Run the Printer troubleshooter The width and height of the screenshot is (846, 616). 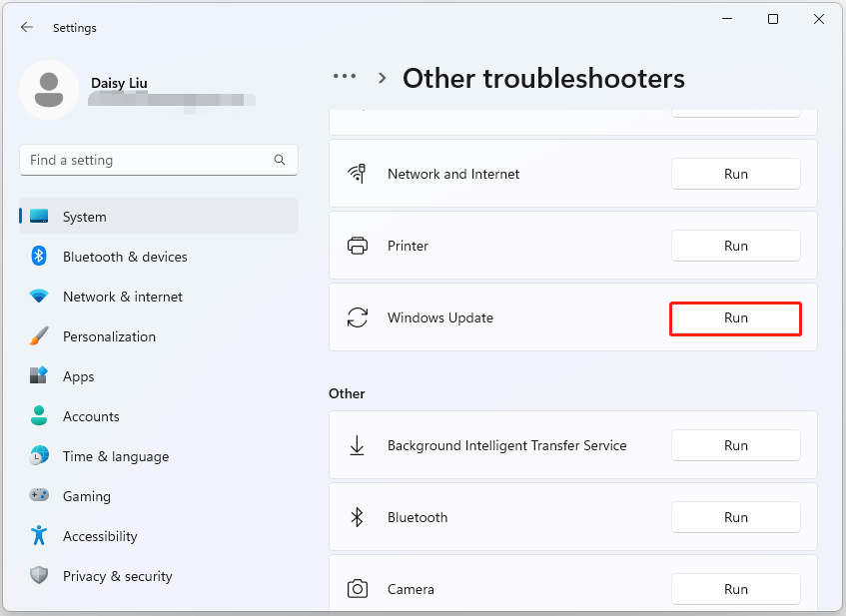click(736, 246)
